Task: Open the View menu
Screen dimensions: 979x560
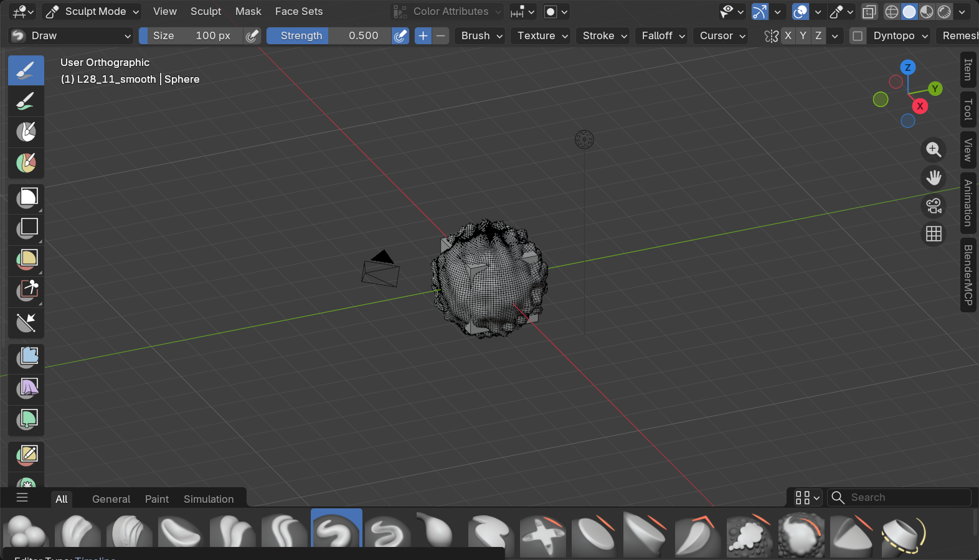Action: pyautogui.click(x=165, y=12)
